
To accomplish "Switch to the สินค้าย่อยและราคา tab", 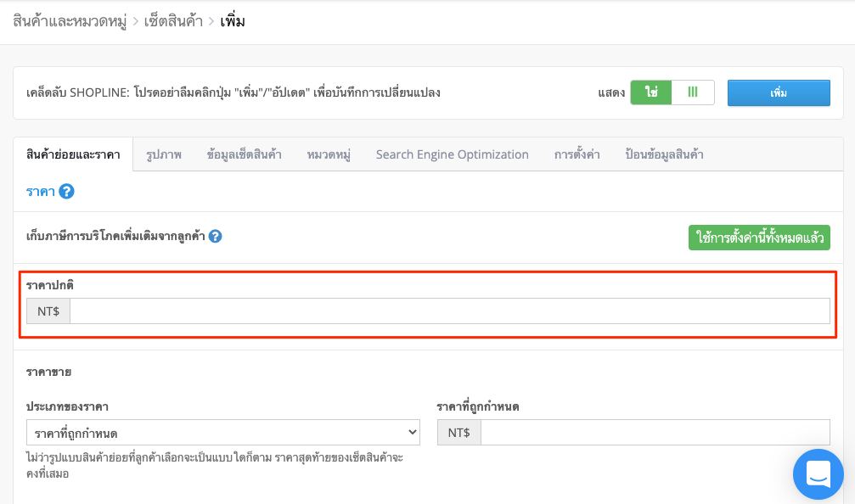I will pyautogui.click(x=73, y=154).
